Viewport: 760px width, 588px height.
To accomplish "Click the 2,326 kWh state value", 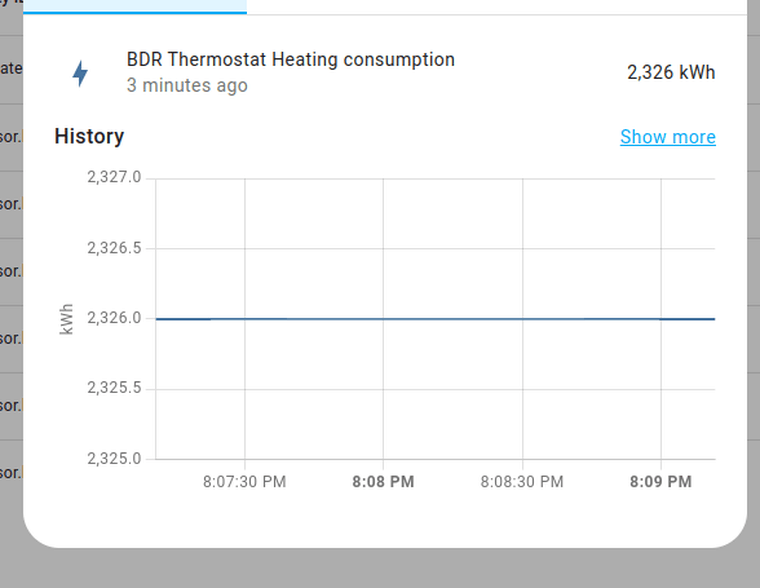I will coord(671,72).
